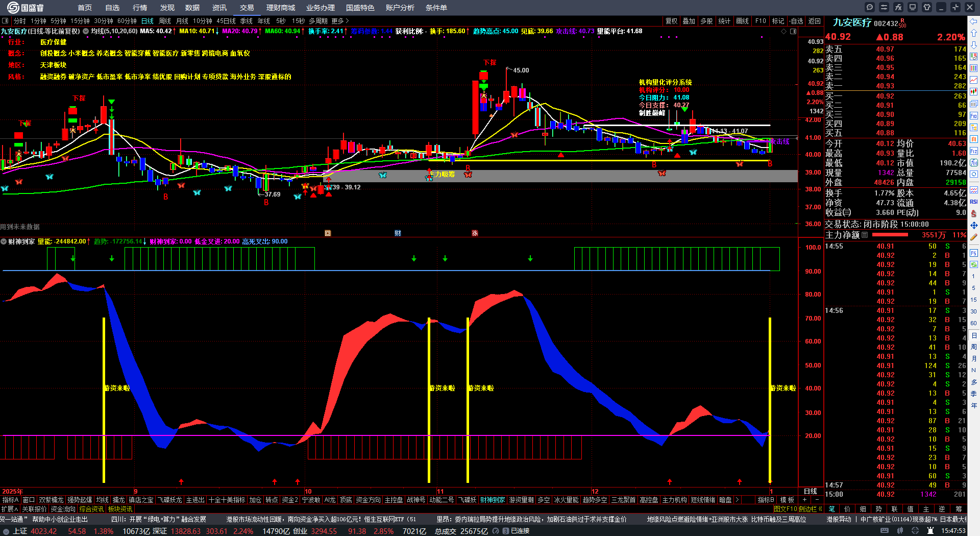Click the down arrow icon in right toolbar

(x=974, y=45)
